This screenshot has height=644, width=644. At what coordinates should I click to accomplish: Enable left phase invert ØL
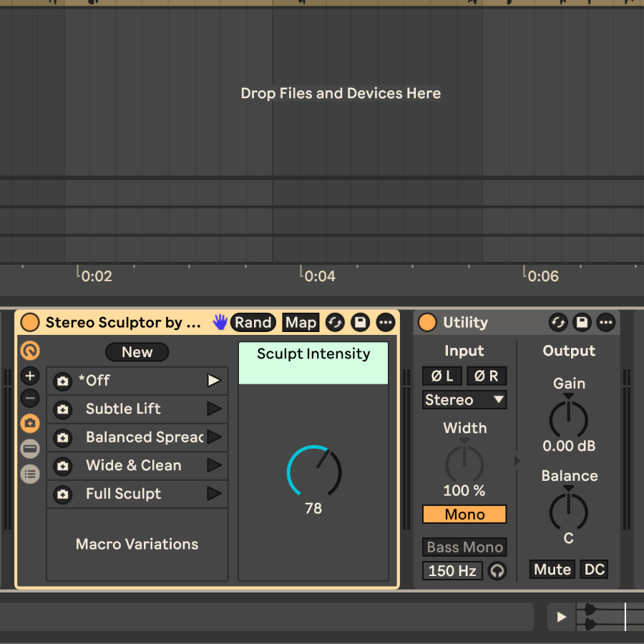tap(441, 376)
